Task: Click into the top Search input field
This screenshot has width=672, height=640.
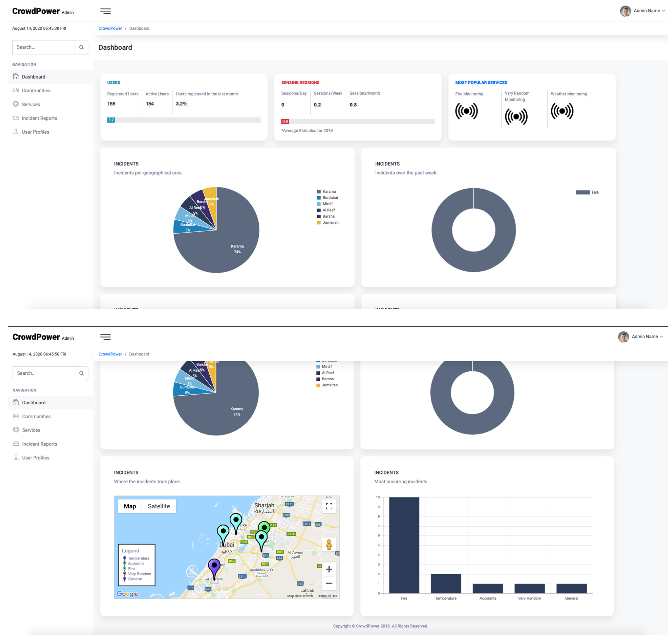Action: pyautogui.click(x=43, y=47)
